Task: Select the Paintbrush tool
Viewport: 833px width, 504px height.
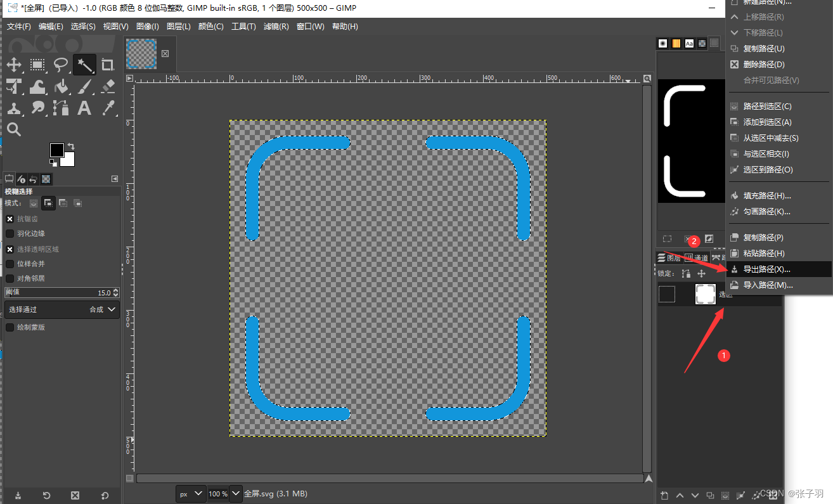Action: 84,86
